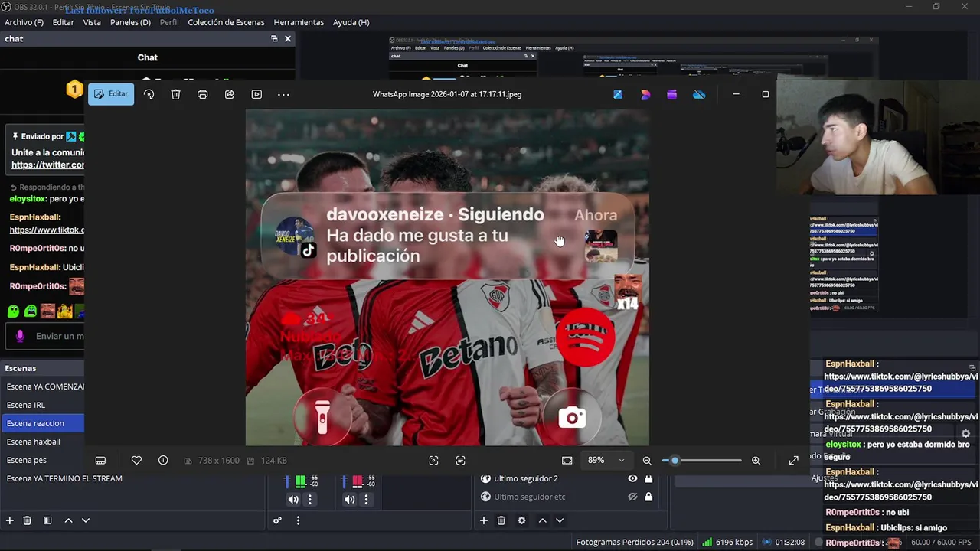Viewport: 980px width, 551px height.
Task: Open the 89% zoom level dropdown
Action: tap(606, 460)
